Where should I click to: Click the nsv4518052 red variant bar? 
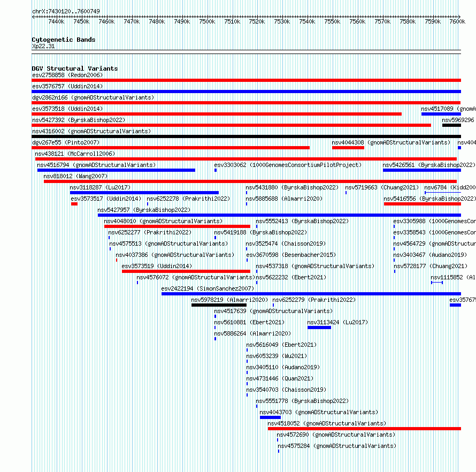point(364,429)
